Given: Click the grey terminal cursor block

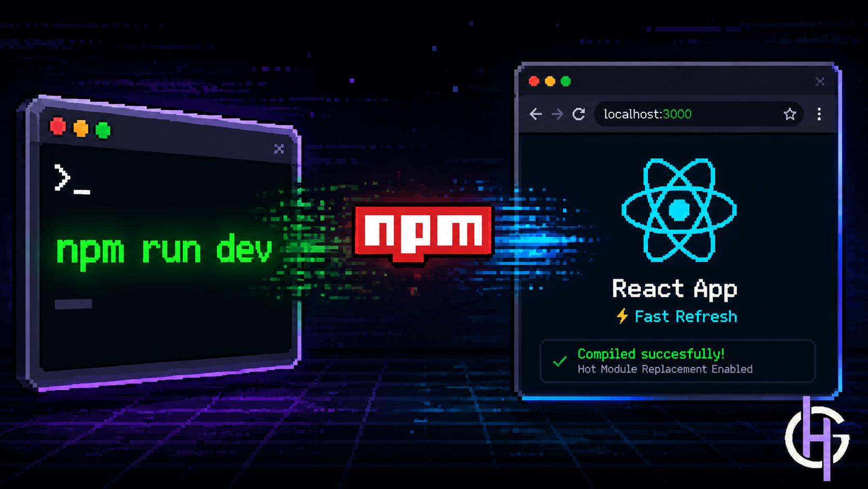Looking at the screenshot, I should click(73, 304).
